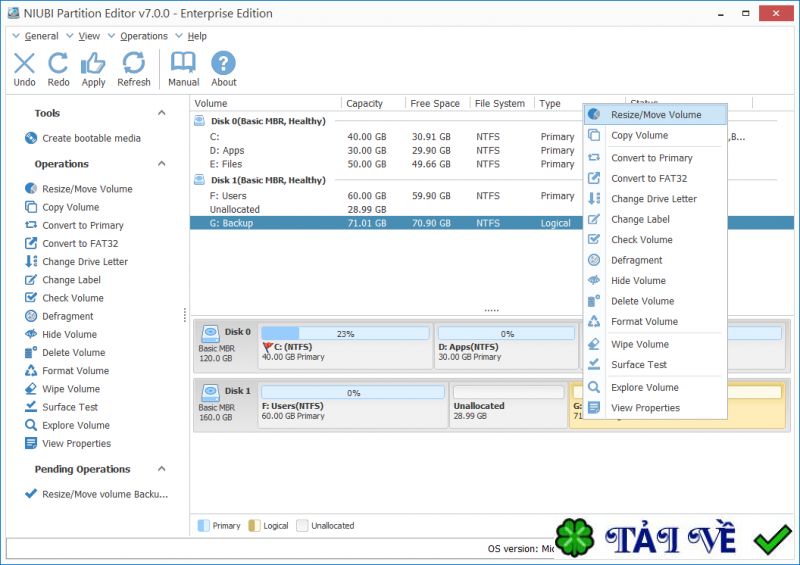Select Create bootable media in sidebar

[x=91, y=138]
